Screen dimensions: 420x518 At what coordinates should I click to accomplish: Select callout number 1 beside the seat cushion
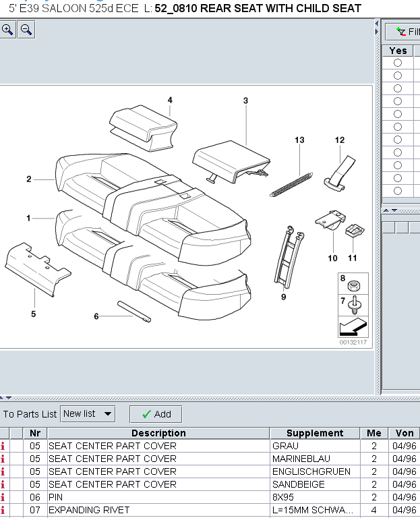click(28, 219)
